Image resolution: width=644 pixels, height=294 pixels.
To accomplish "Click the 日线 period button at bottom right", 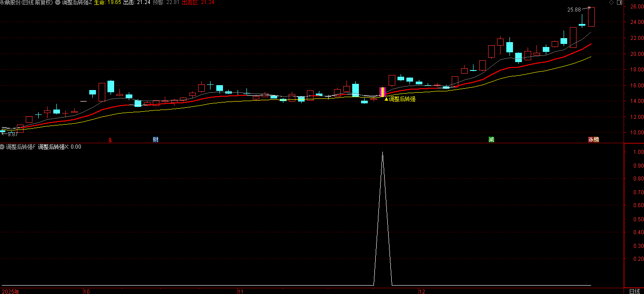I will tap(634, 291).
